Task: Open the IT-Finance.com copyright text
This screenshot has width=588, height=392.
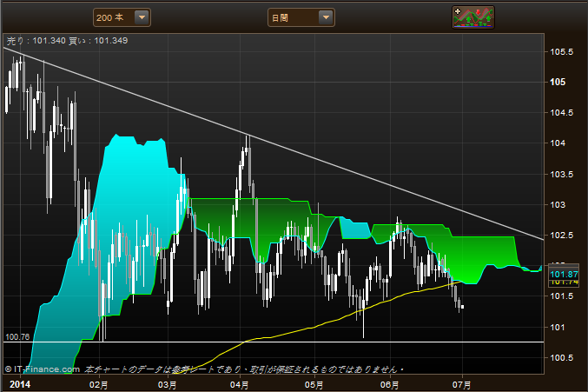Action: (x=43, y=369)
